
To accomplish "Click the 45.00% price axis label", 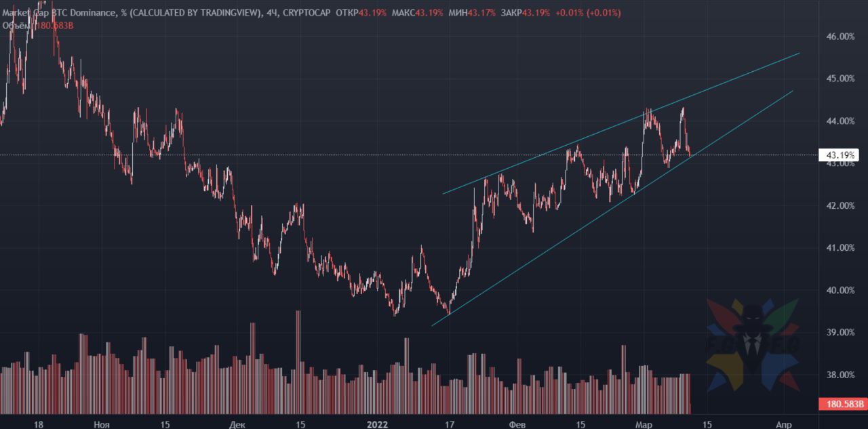I will [842, 79].
